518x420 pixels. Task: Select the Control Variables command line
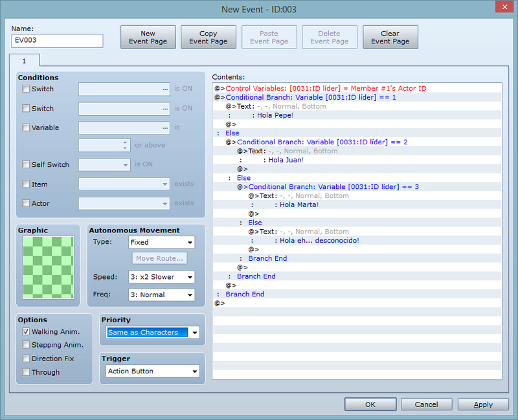[x=357, y=88]
